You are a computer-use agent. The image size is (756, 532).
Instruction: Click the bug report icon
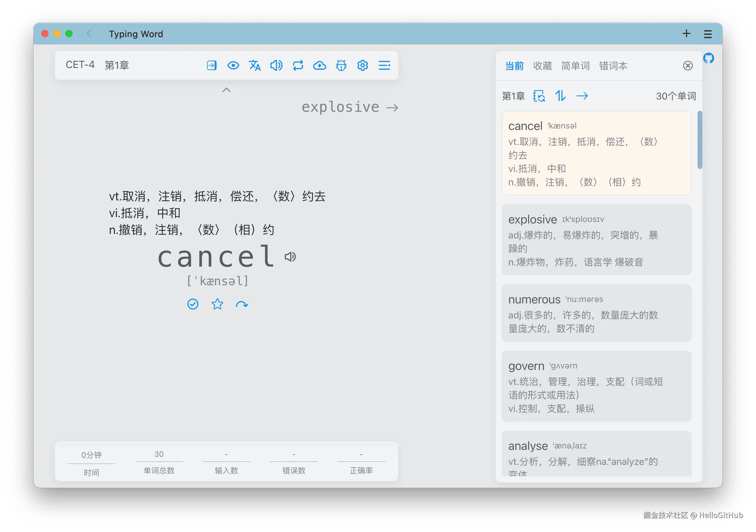(x=341, y=66)
